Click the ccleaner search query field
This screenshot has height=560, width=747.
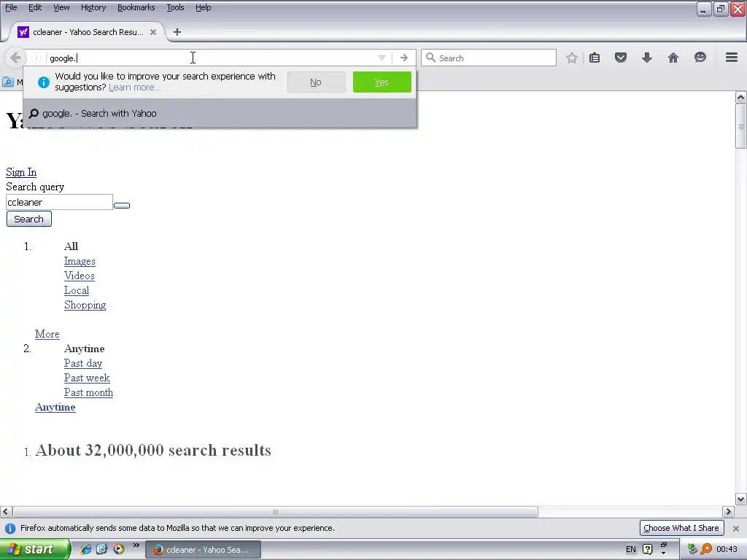coord(59,202)
